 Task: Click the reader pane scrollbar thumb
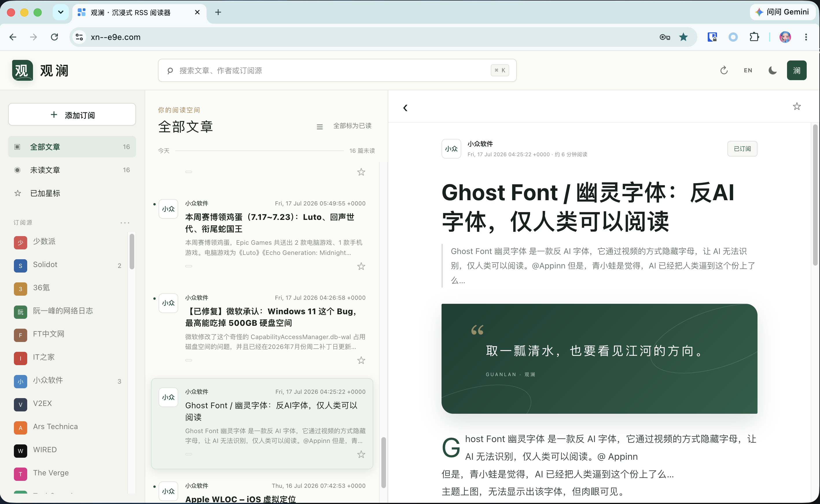815,195
